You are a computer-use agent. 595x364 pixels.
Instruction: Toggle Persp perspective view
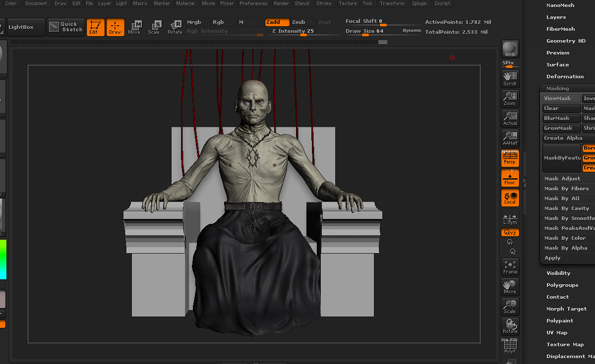tap(510, 158)
